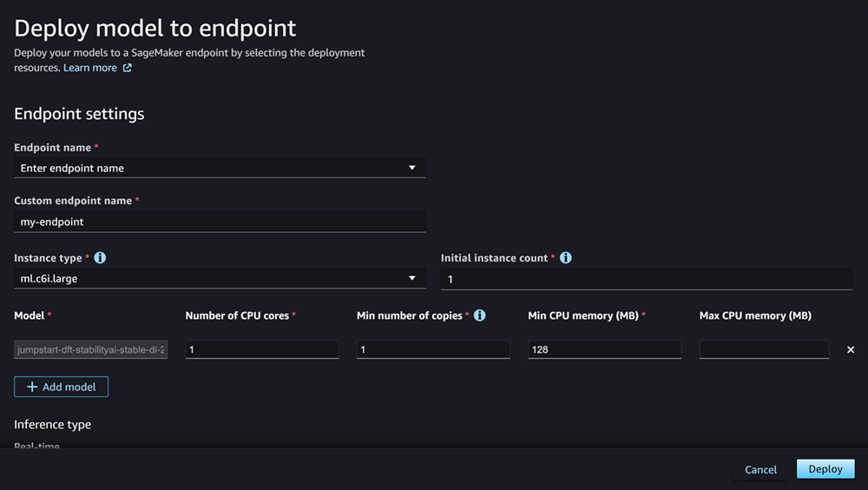Click the Instance type info icon
868x490 pixels.
pos(100,258)
